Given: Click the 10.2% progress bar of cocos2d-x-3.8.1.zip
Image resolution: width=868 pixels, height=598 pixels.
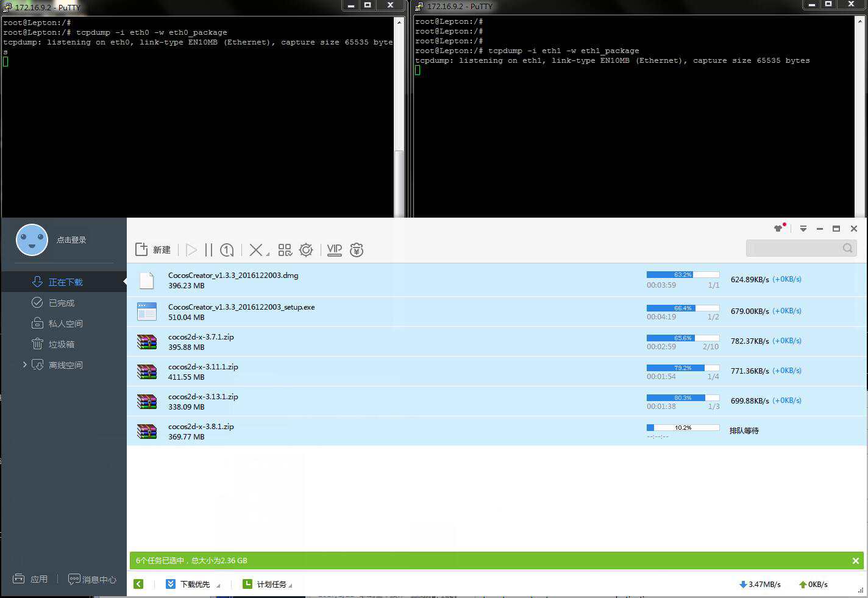Looking at the screenshot, I should pyautogui.click(x=683, y=427).
